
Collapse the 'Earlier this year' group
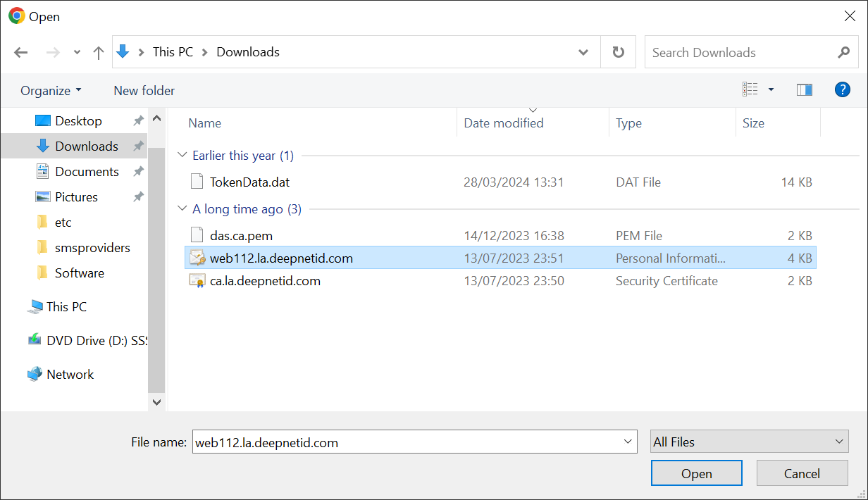(183, 156)
